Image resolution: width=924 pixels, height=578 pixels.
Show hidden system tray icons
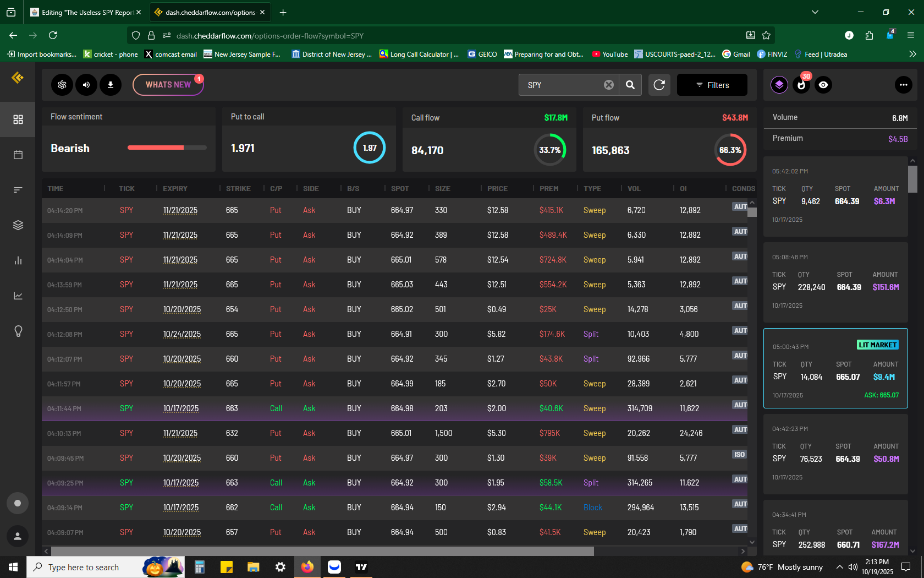coord(839,567)
